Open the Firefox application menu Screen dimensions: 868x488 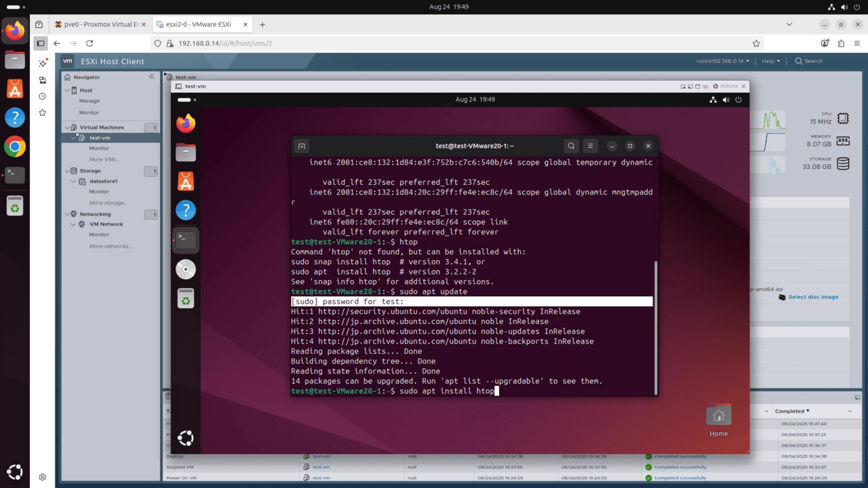[x=857, y=43]
